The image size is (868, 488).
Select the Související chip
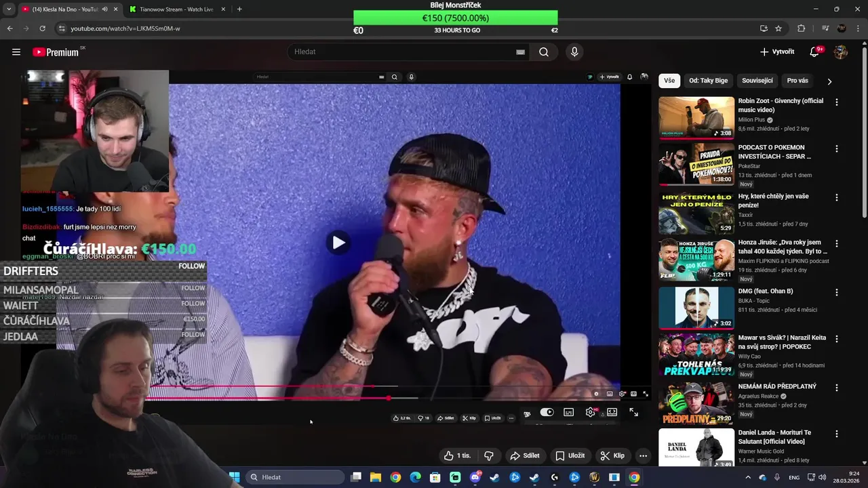757,81
